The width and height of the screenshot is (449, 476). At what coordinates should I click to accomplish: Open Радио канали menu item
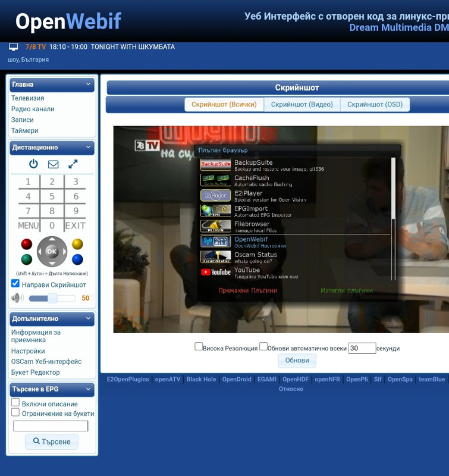(x=33, y=109)
